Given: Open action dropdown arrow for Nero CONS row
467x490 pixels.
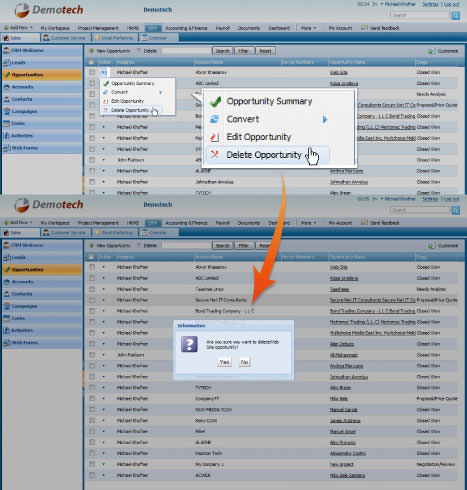Looking at the screenshot, I should pos(103,421).
